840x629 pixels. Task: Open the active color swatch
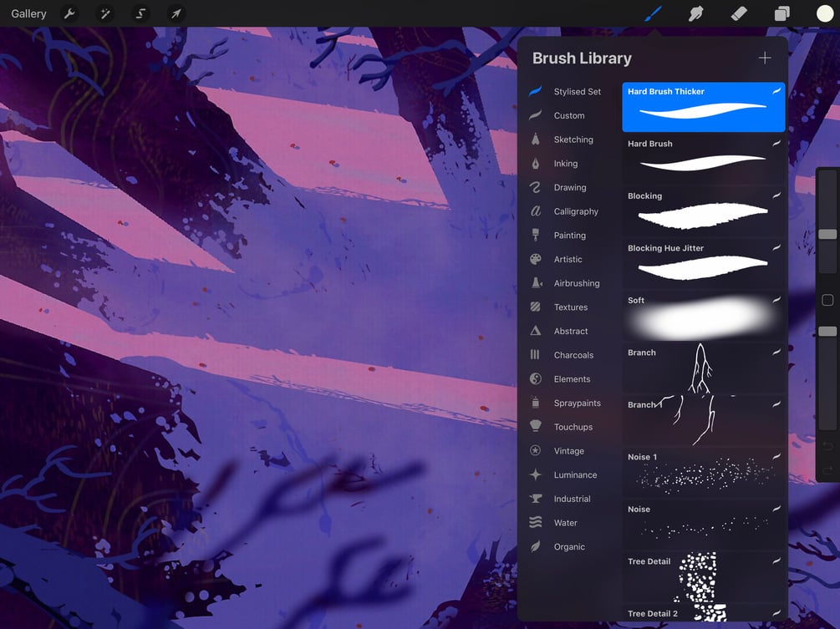click(x=824, y=13)
